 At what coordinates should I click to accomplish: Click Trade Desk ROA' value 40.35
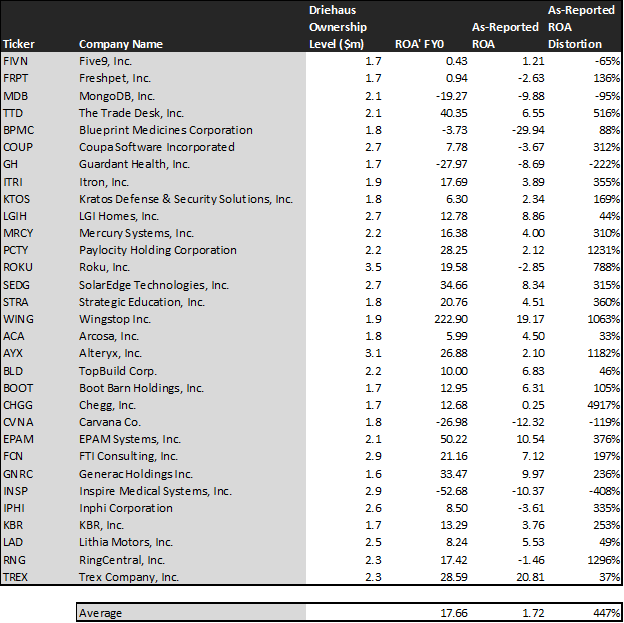click(x=454, y=113)
